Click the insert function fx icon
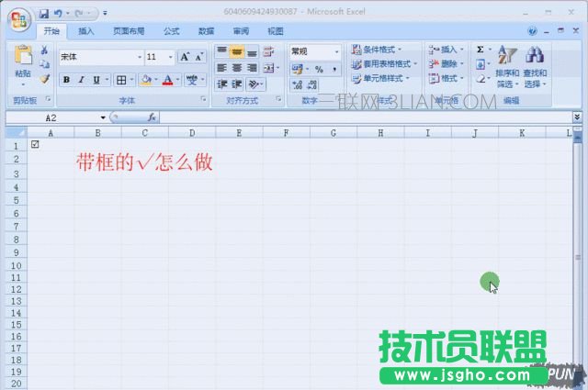588x390 pixels. 152,117
